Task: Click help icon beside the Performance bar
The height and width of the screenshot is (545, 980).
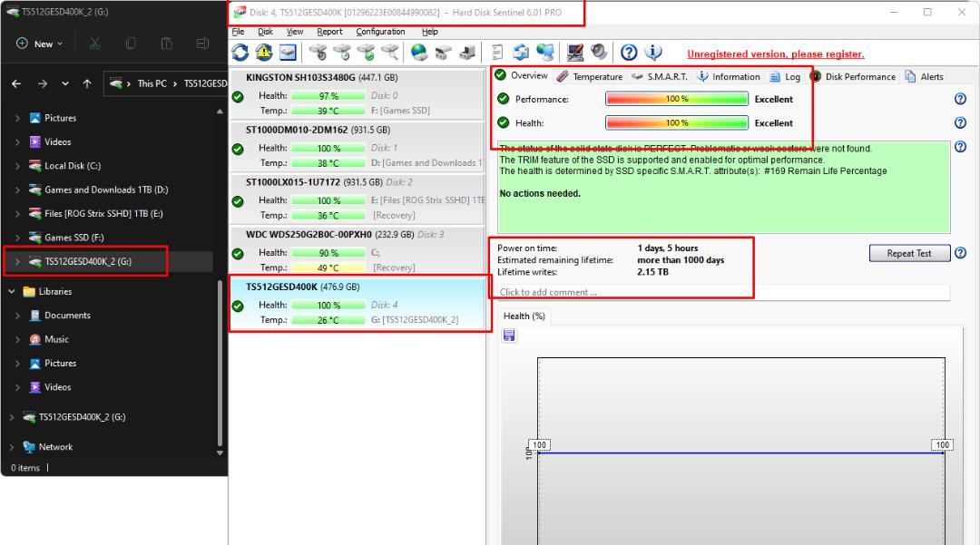Action: [x=961, y=99]
